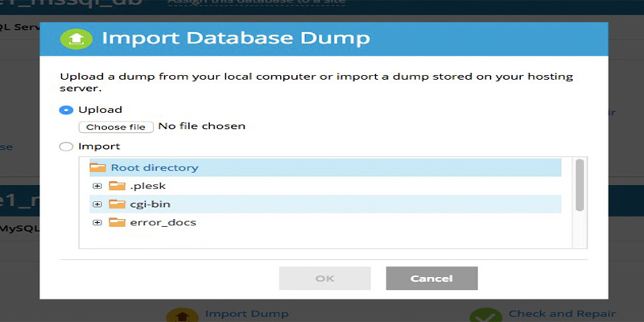Click the green upload icon in dialog header
Image resolution: width=644 pixels, height=322 pixels.
[x=76, y=38]
